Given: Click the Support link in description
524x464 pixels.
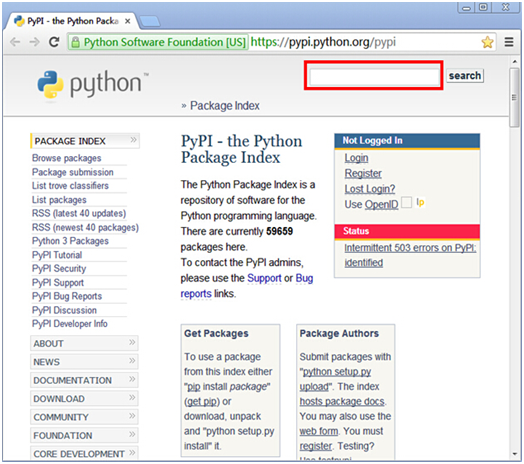Looking at the screenshot, I should pyautogui.click(x=264, y=278).
